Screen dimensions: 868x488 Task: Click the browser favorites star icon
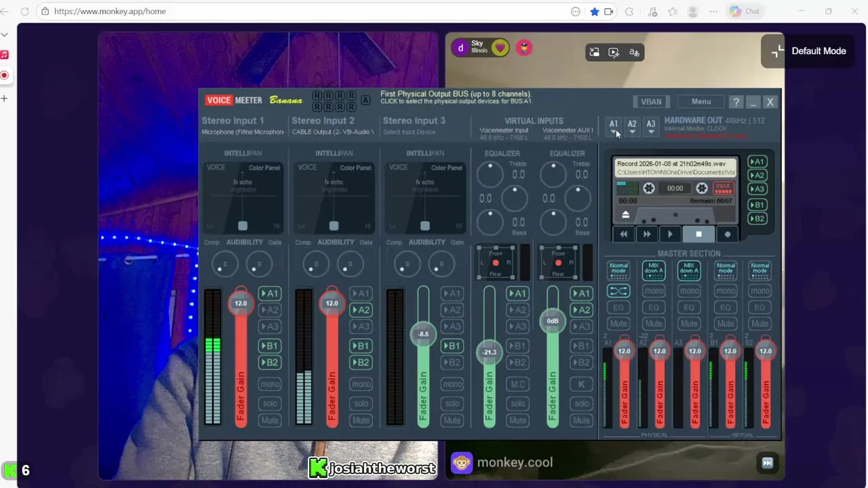pos(595,12)
